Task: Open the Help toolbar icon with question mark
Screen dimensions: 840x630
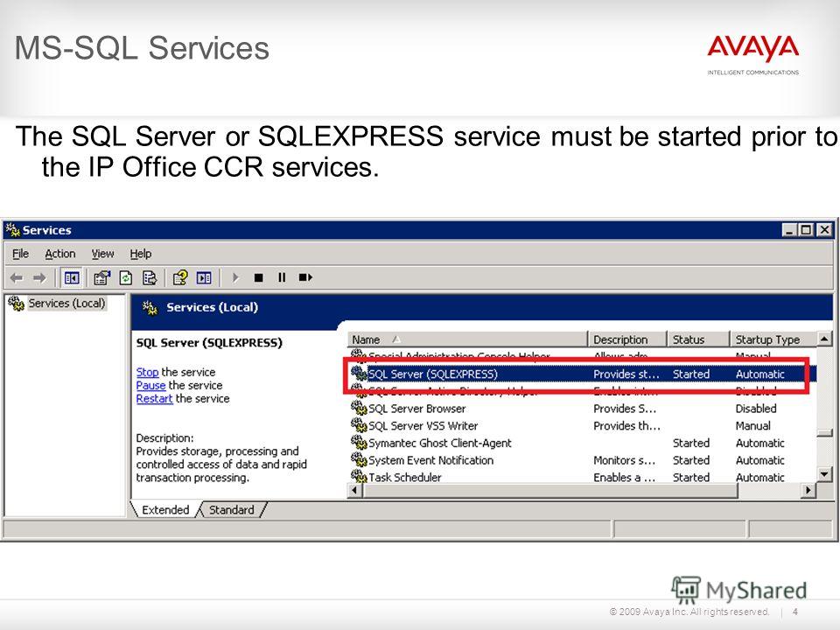Action: coord(180,277)
